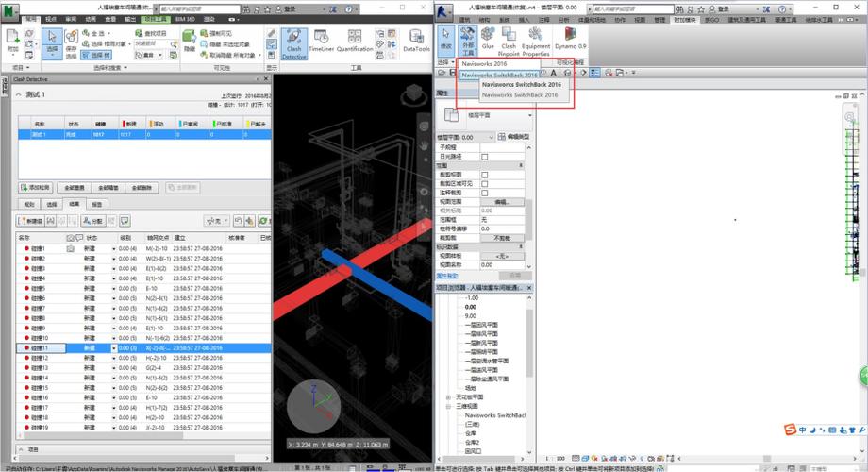Screen dimensions: 868x472
Task: Select the Modify (修改) arrow tool in Revit
Action: 445,39
